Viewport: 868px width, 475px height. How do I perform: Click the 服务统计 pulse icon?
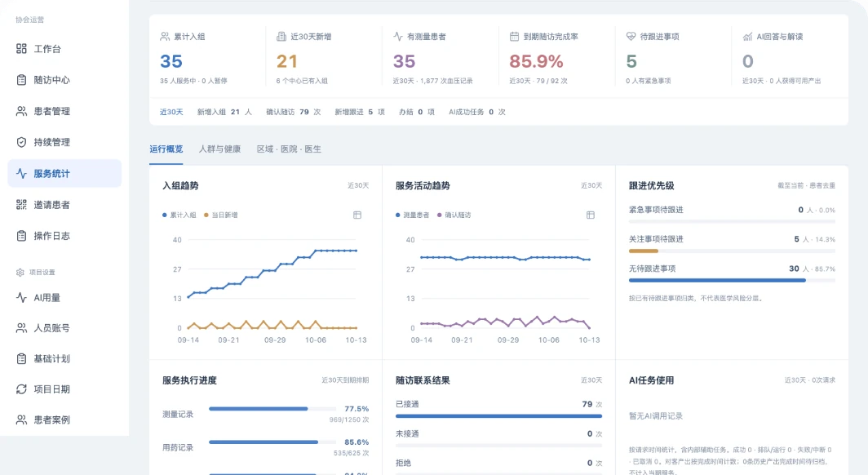click(21, 173)
